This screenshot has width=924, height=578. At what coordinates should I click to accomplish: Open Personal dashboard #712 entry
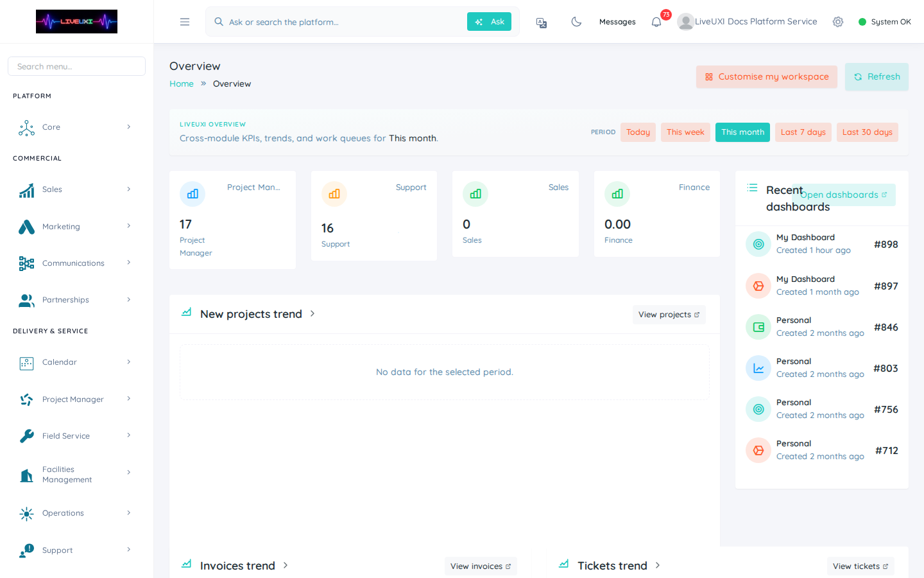tap(822, 450)
